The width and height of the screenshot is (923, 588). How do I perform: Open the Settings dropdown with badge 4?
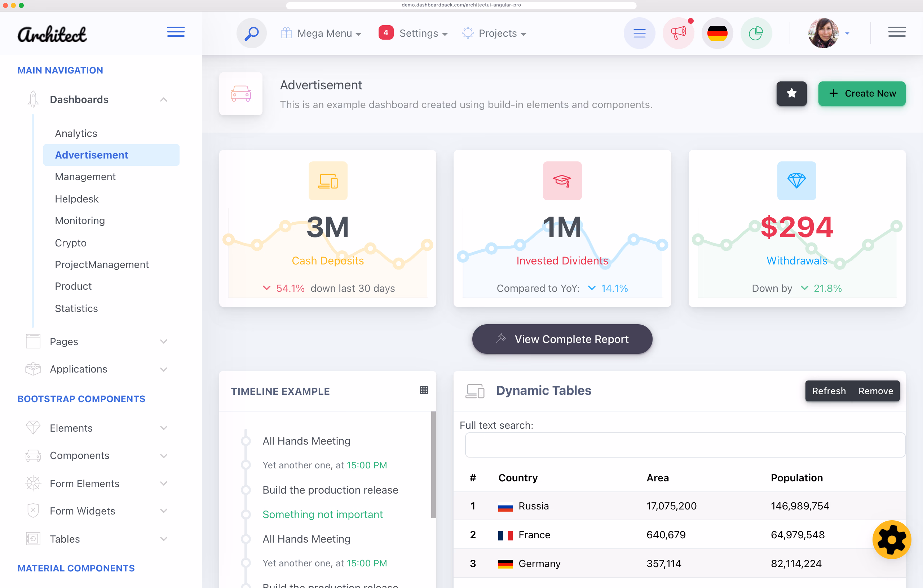click(x=413, y=33)
